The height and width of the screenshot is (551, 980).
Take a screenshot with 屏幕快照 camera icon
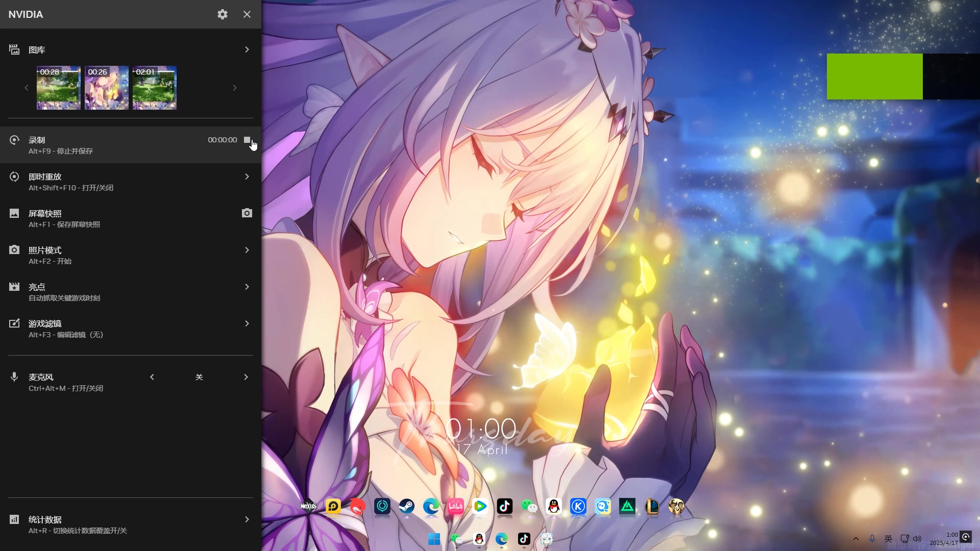click(x=247, y=213)
